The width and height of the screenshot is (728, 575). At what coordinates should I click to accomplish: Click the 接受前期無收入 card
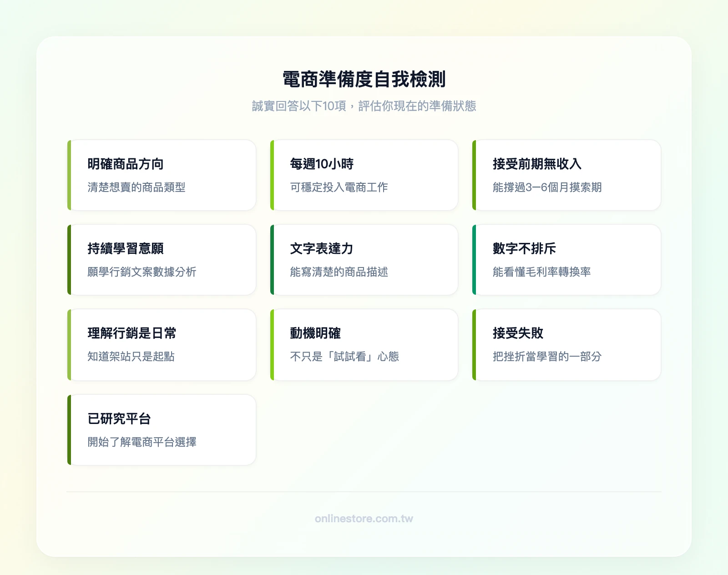(566, 175)
